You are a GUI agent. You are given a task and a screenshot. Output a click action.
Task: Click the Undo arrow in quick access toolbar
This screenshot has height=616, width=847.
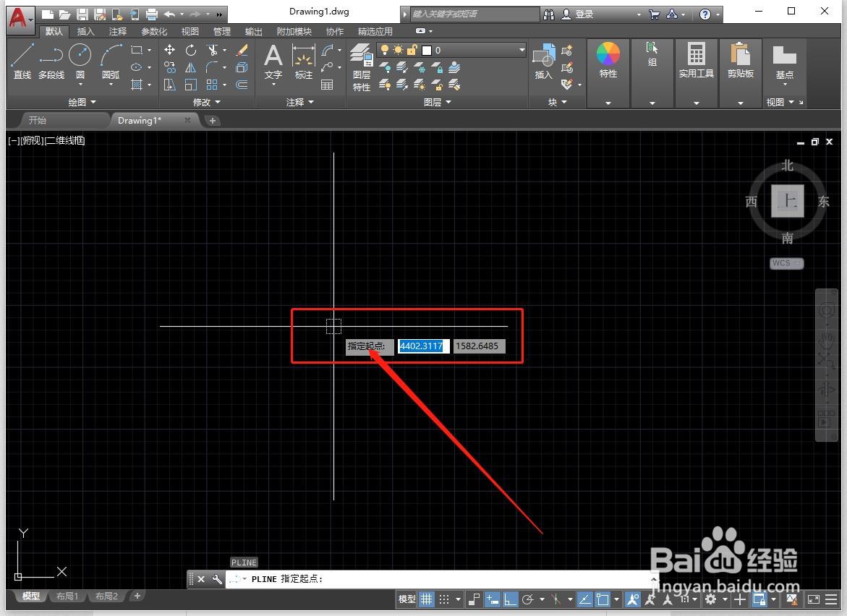coord(169,14)
